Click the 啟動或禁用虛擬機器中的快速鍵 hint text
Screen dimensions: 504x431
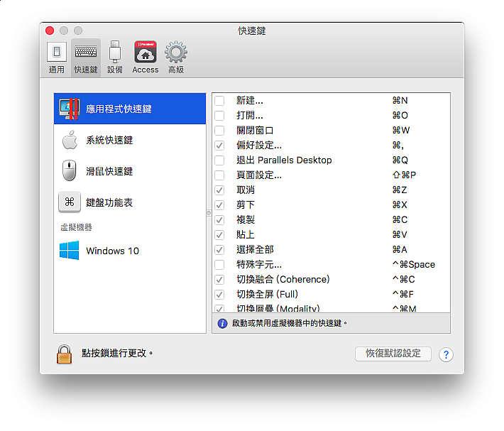coord(290,323)
